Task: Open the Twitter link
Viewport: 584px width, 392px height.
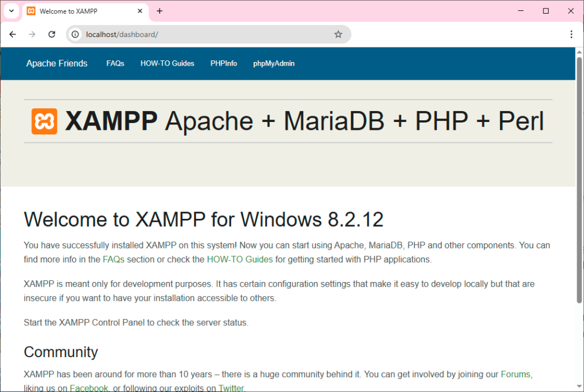Action: [x=231, y=388]
